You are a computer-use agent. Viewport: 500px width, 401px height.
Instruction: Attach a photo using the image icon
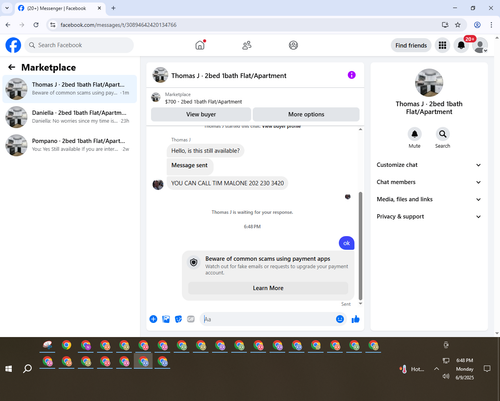pos(166,319)
